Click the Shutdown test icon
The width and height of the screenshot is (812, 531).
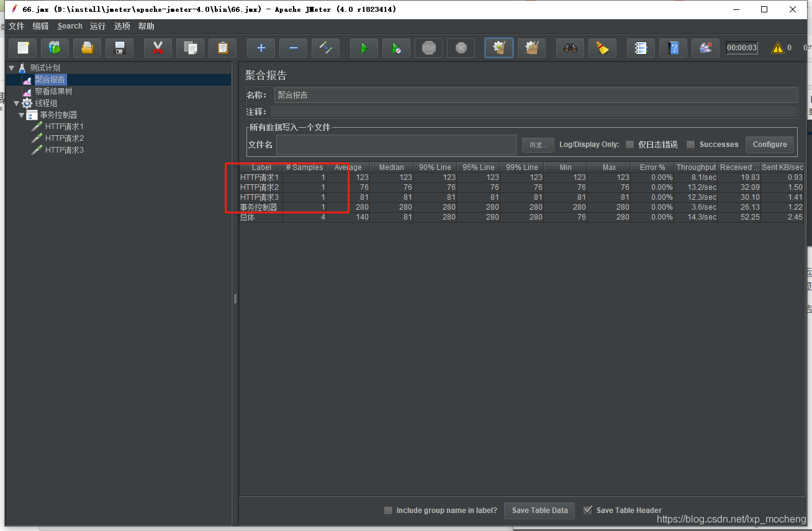pyautogui.click(x=461, y=48)
